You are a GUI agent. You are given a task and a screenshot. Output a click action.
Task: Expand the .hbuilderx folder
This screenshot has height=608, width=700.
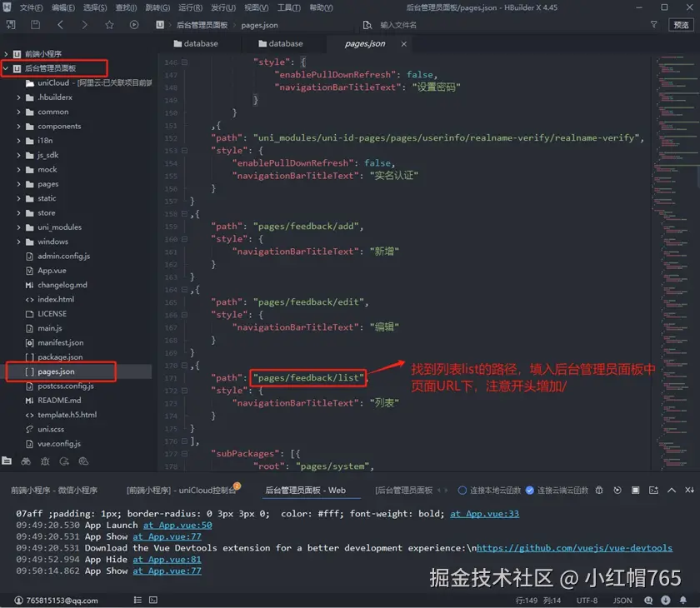click(18, 97)
